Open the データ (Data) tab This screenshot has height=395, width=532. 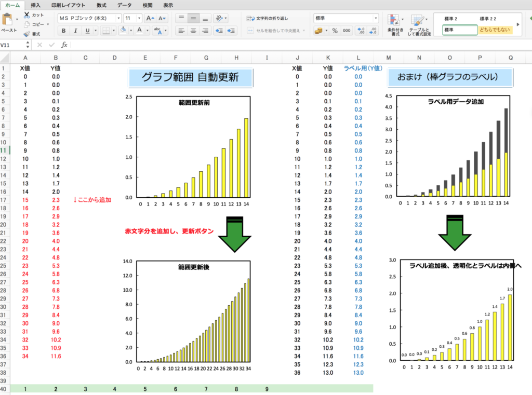coord(124,5)
